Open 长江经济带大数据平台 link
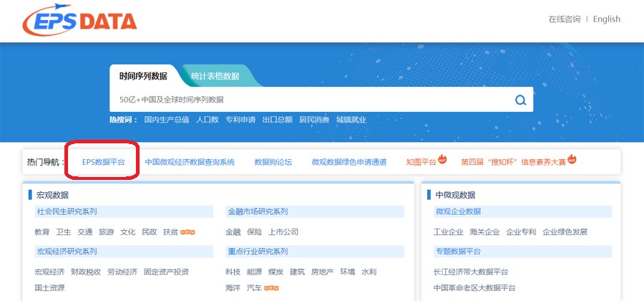Screen dimensions: 644x301 point(471,272)
